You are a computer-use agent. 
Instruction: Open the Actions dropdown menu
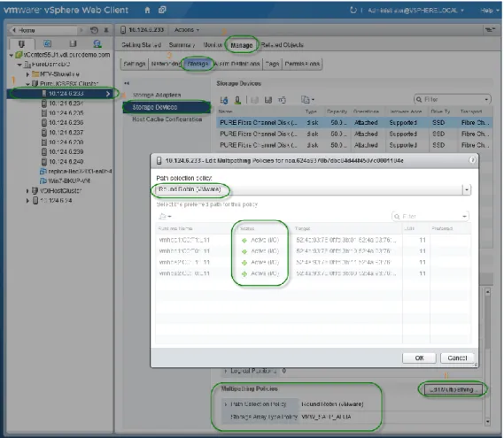[x=187, y=30]
